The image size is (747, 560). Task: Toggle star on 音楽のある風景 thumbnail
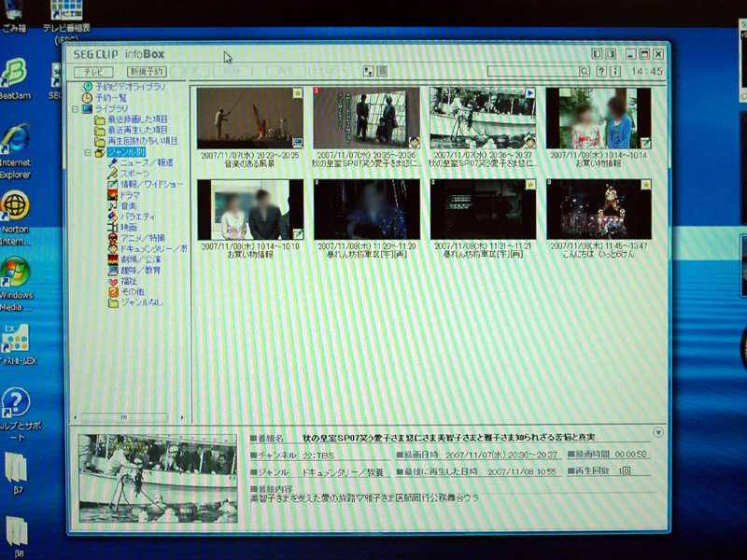(x=297, y=92)
